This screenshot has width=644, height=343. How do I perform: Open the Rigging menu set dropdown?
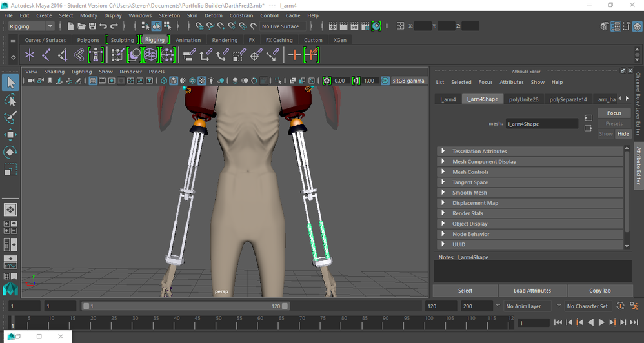(31, 26)
